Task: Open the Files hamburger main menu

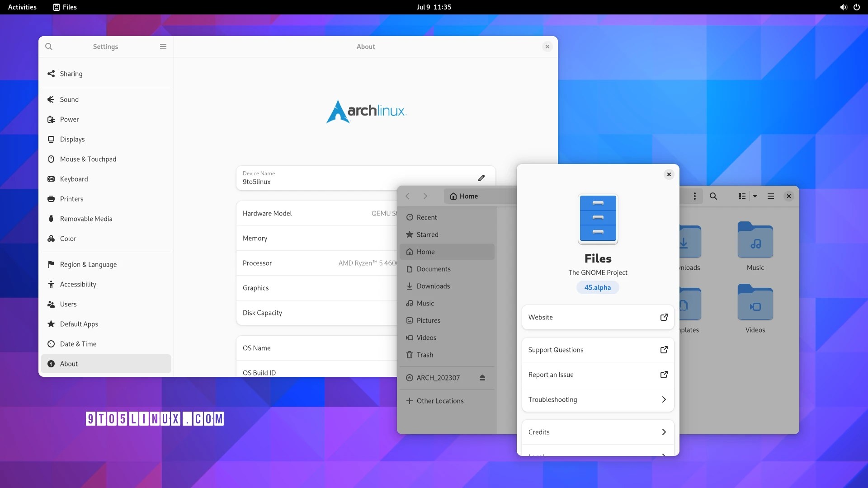Action: click(x=771, y=196)
